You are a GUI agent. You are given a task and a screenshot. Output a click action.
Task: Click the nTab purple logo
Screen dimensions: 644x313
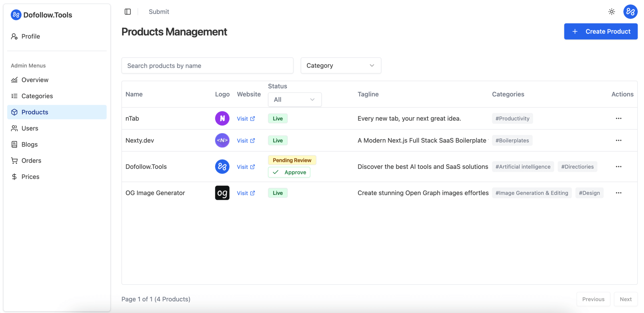coord(222,118)
